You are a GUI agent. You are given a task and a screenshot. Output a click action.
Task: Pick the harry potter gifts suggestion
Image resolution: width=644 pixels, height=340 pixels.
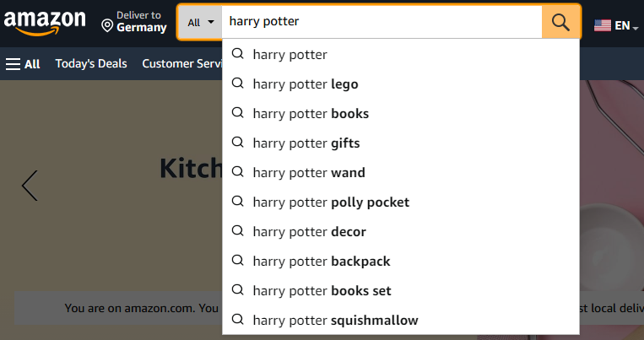401,143
